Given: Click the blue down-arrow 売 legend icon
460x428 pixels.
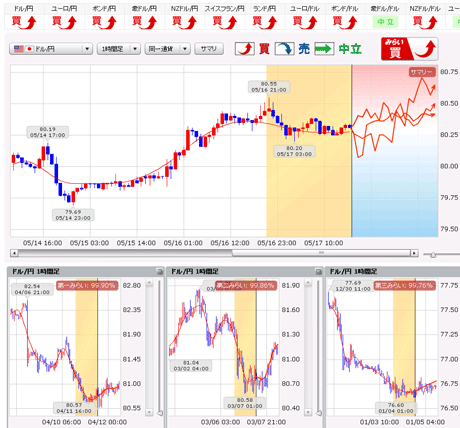Looking at the screenshot, I should coord(284,49).
